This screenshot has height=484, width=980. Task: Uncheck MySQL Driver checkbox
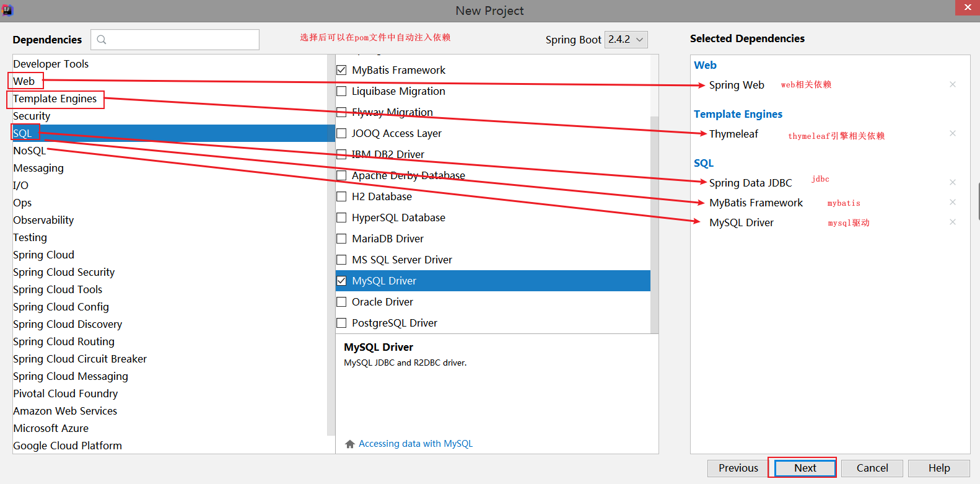[x=341, y=281]
